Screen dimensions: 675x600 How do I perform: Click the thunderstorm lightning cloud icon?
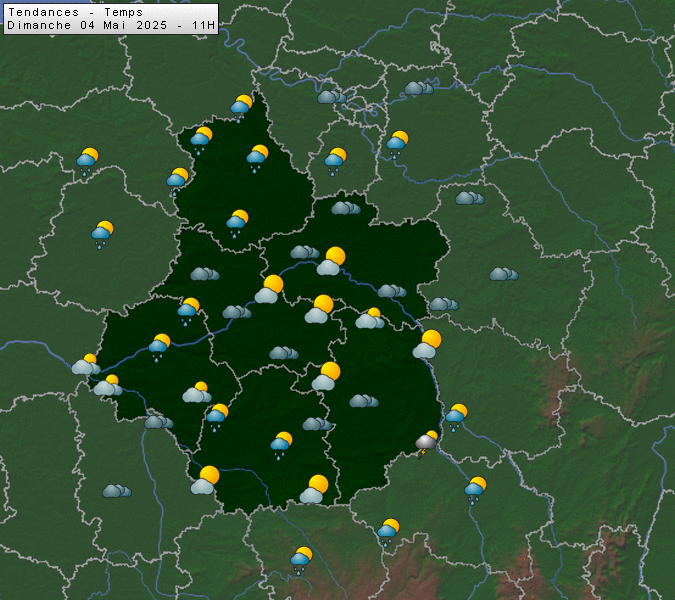[x=427, y=444]
